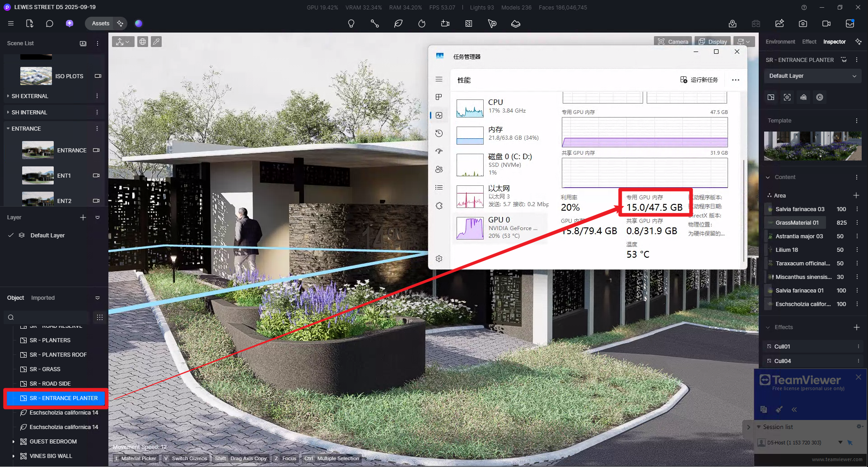868x467 pixels.
Task: Add a new layer with plus icon
Action: pos(83,217)
